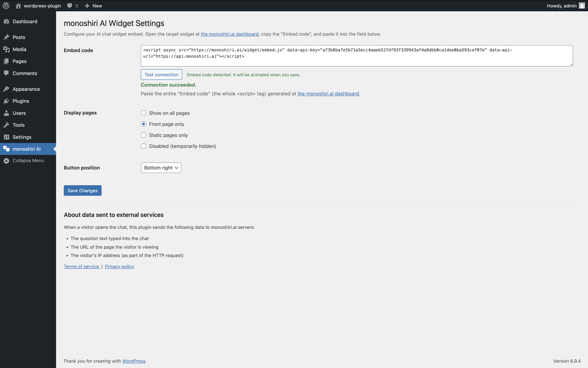Click the Connection succeeded. status message
588x368 pixels.
168,85
